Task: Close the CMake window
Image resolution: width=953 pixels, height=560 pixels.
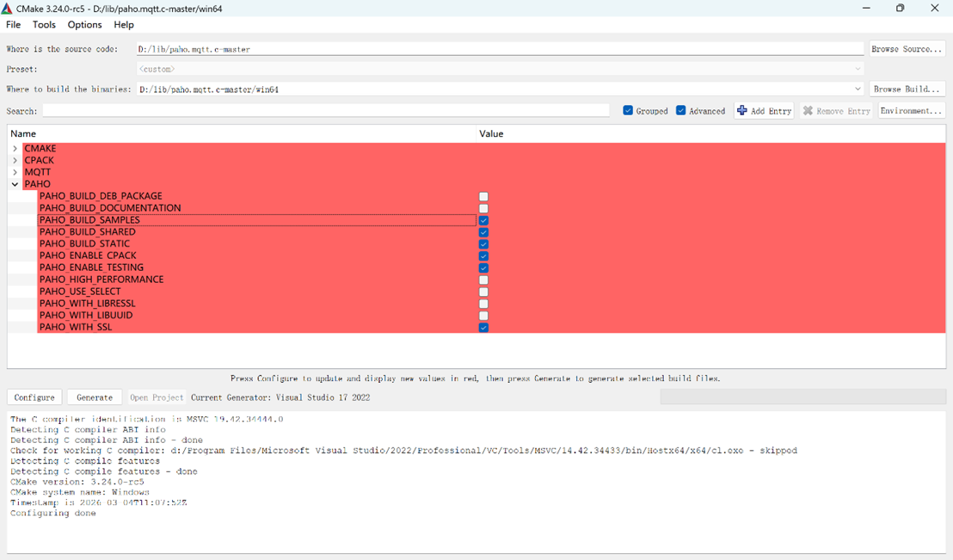Action: click(935, 9)
